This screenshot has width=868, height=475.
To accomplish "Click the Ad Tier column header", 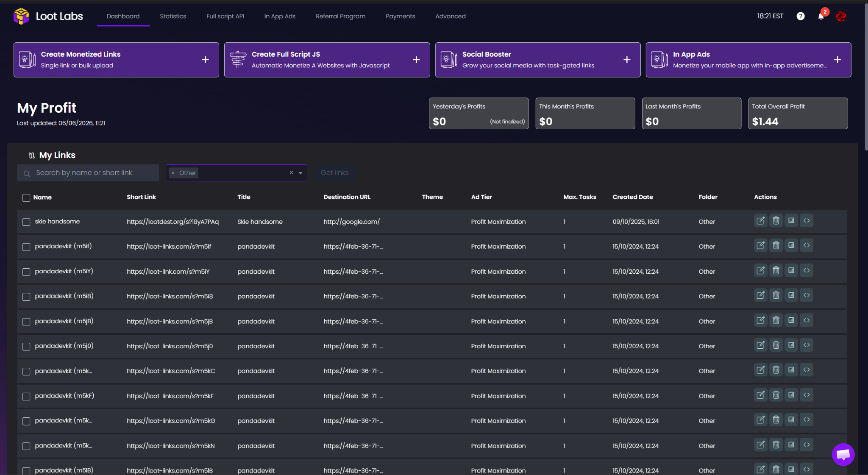I will click(481, 197).
